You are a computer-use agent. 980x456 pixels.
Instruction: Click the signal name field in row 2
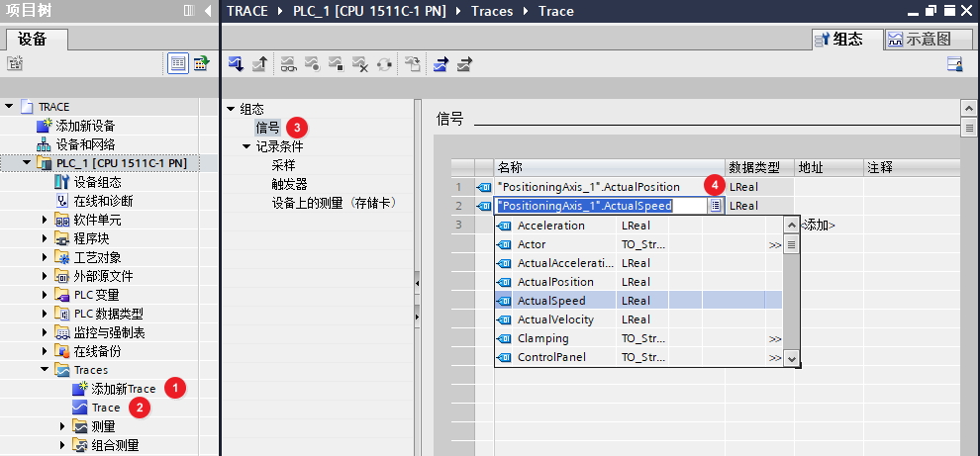click(601, 206)
